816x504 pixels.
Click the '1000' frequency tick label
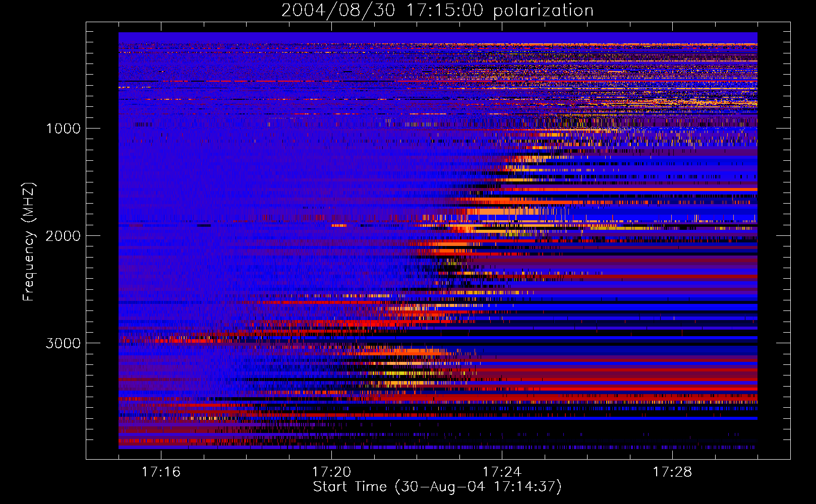point(63,129)
